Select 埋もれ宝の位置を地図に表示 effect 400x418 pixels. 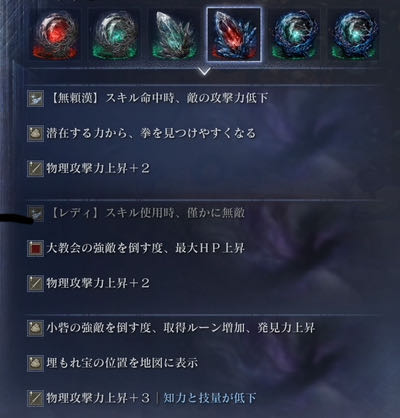[x=122, y=363]
